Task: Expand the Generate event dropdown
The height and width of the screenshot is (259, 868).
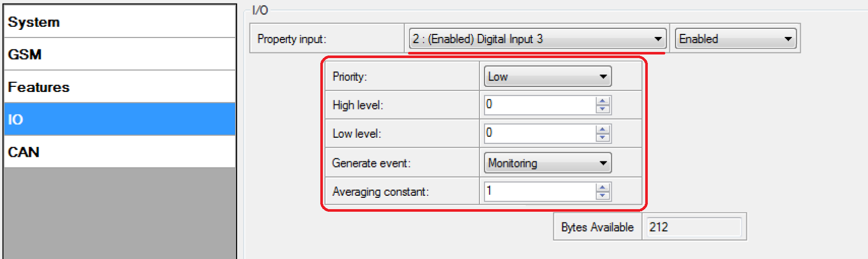Action: pyautogui.click(x=547, y=163)
